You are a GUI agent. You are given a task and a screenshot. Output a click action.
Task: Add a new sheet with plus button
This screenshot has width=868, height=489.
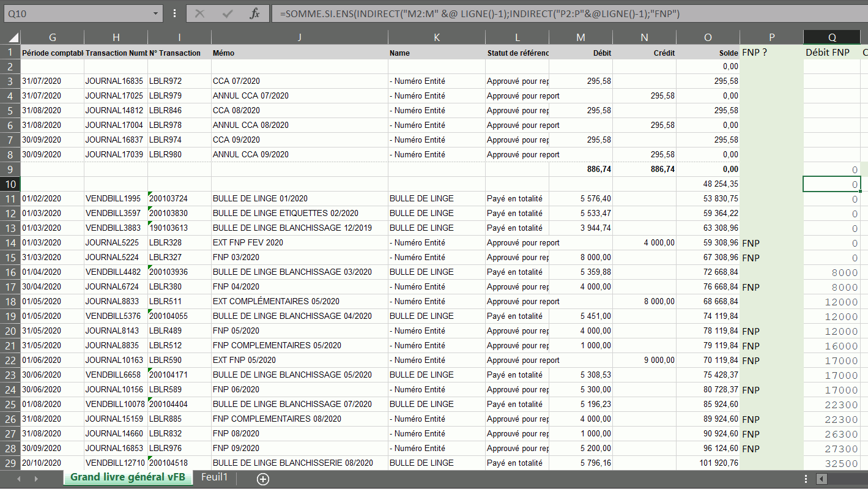(263, 479)
